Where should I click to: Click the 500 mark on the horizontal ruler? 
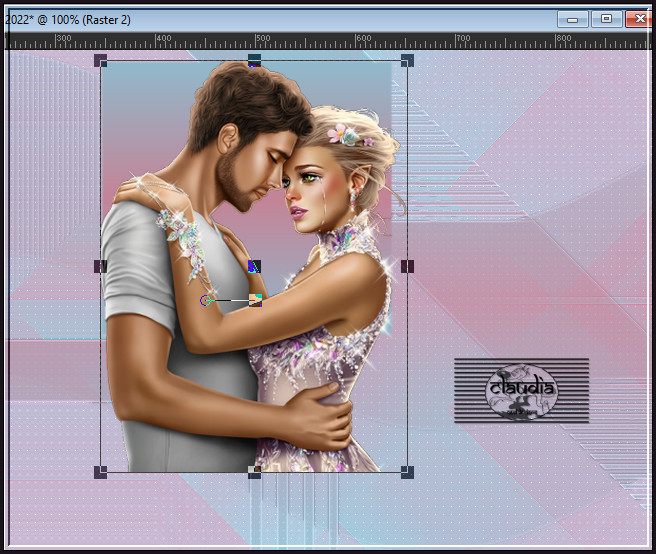pos(263,38)
